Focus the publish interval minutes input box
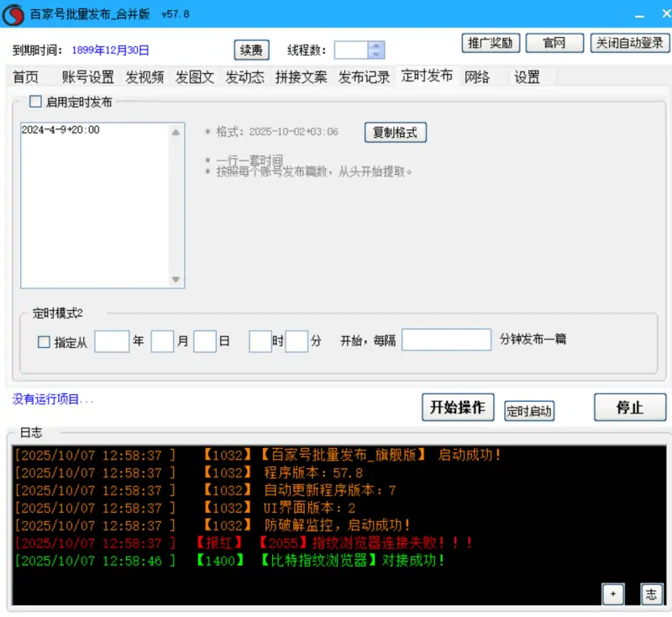672x617 pixels. pyautogui.click(x=446, y=340)
